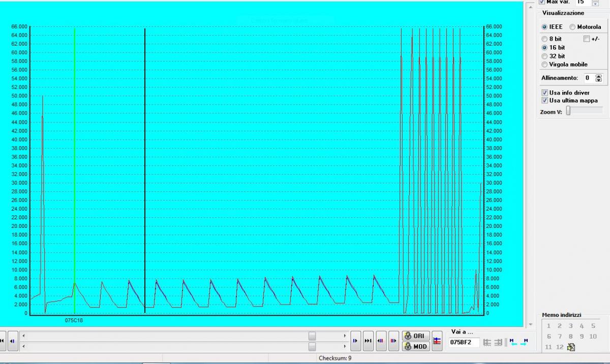Uncheck Usa ultima mappa
This screenshot has width=610, height=364.
pyautogui.click(x=545, y=101)
